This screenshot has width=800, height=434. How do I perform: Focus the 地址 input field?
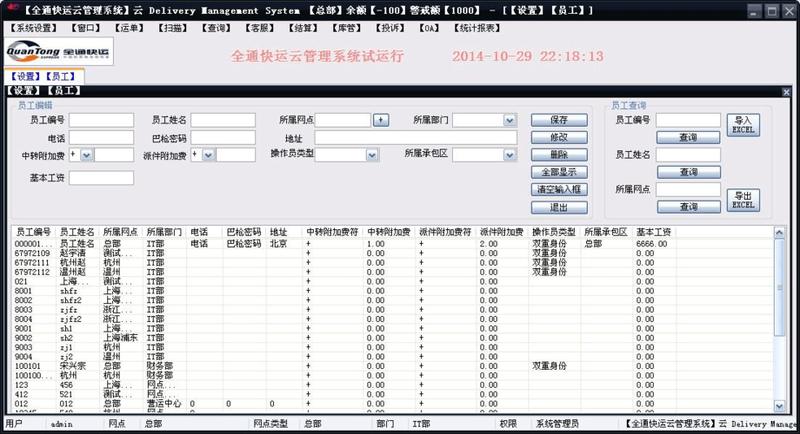pos(415,137)
